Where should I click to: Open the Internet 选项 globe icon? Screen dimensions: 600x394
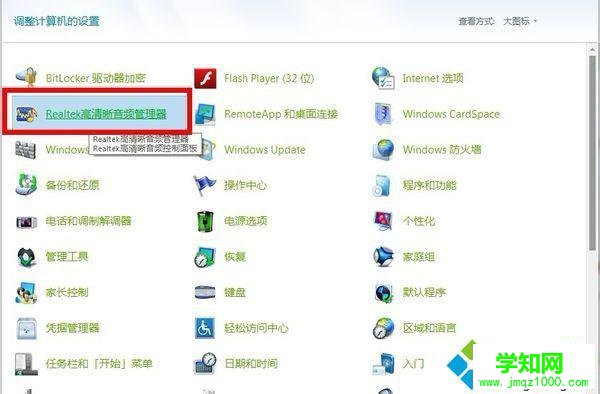pos(383,78)
